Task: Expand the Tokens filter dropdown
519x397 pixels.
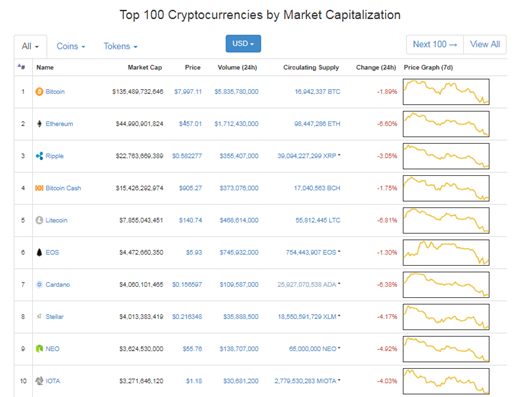Action: pyautogui.click(x=120, y=46)
